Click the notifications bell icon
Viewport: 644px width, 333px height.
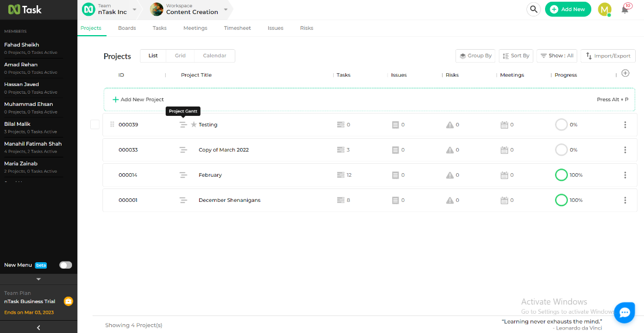[625, 9]
